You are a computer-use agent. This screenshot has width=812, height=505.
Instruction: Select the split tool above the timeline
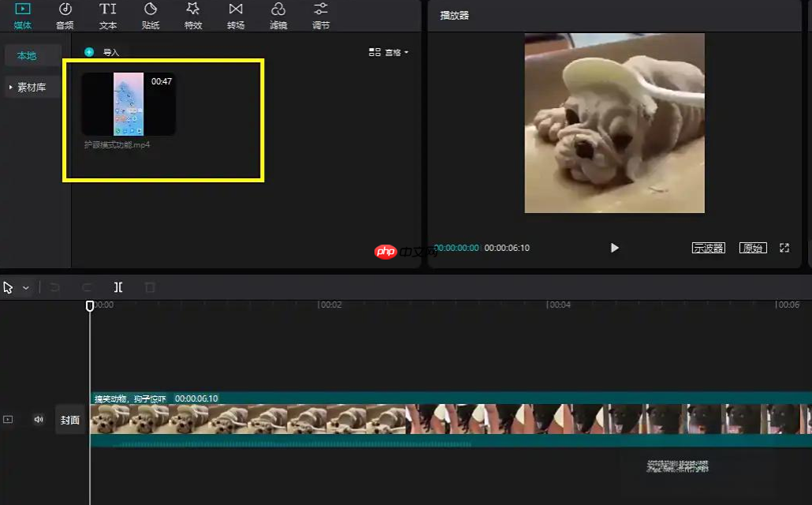click(118, 287)
